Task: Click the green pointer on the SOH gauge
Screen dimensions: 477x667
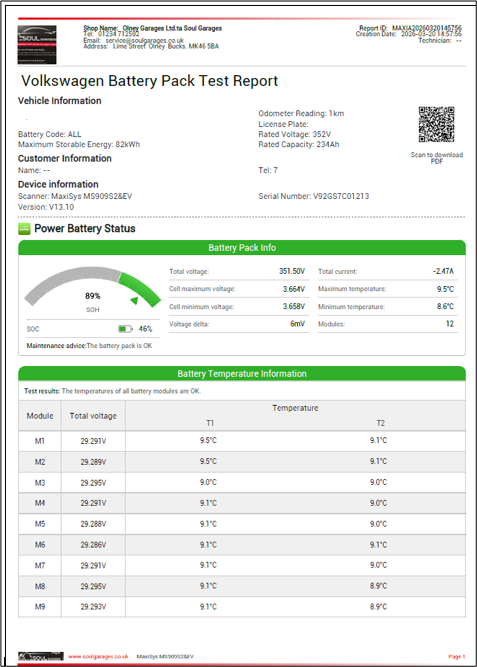Action: (134, 301)
